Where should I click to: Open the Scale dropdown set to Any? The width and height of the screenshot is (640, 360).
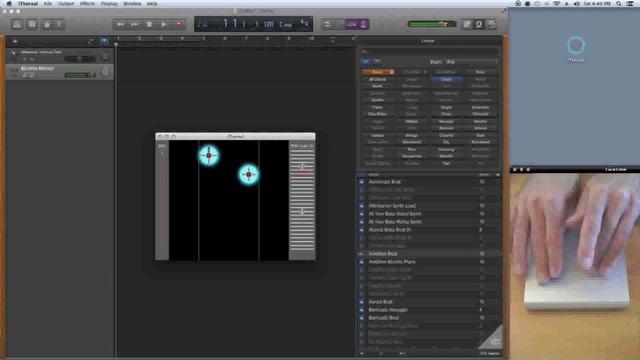[x=471, y=62]
